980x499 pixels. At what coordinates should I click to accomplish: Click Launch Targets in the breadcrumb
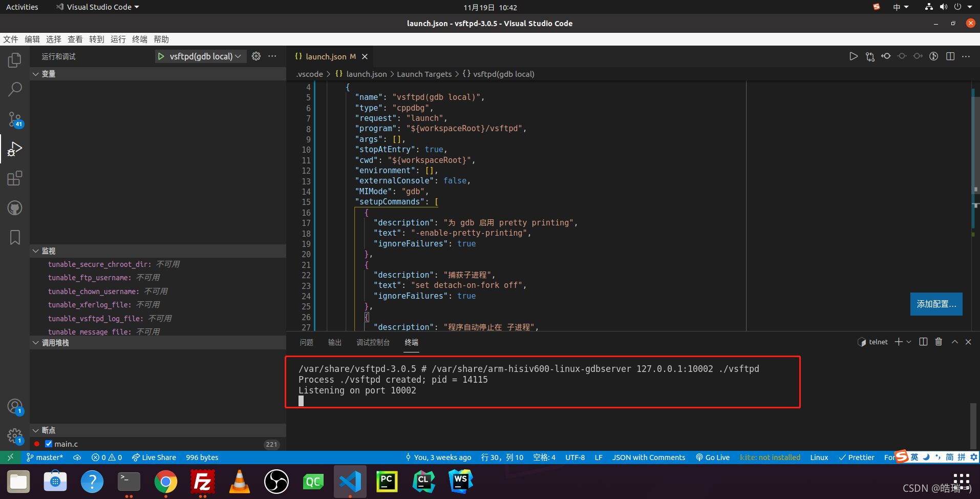[x=424, y=74]
